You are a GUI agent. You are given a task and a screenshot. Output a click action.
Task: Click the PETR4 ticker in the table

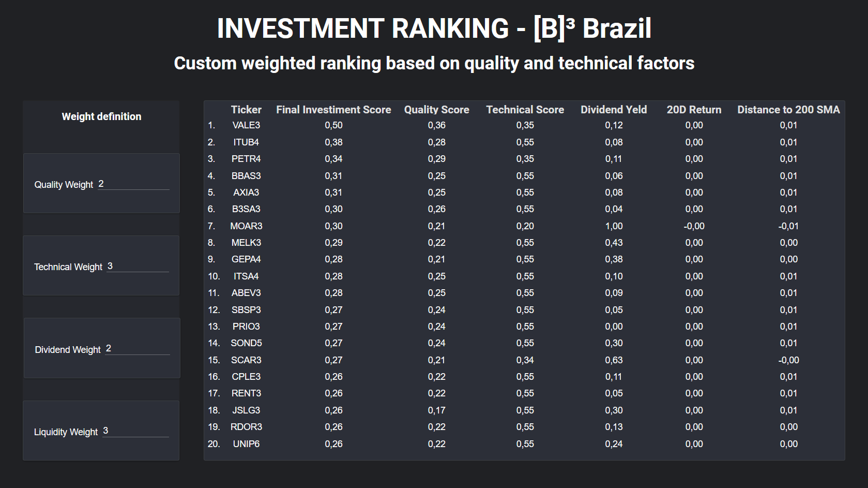[x=246, y=159]
